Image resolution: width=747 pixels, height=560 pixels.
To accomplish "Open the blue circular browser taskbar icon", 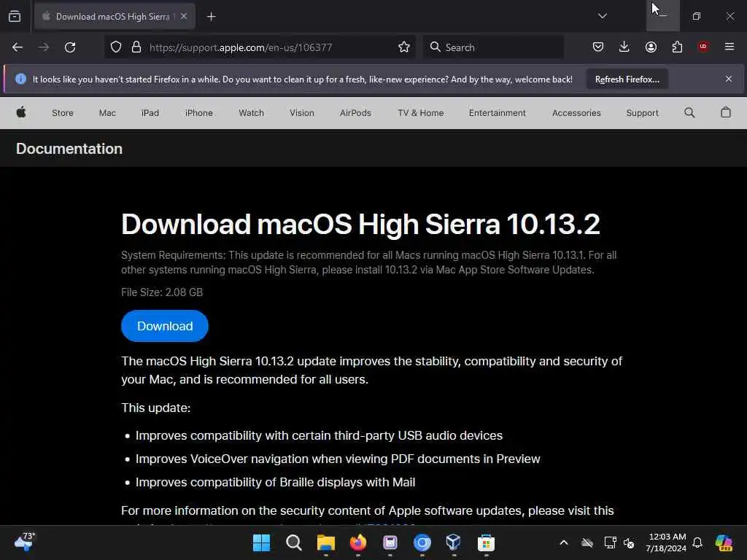I will 422,542.
